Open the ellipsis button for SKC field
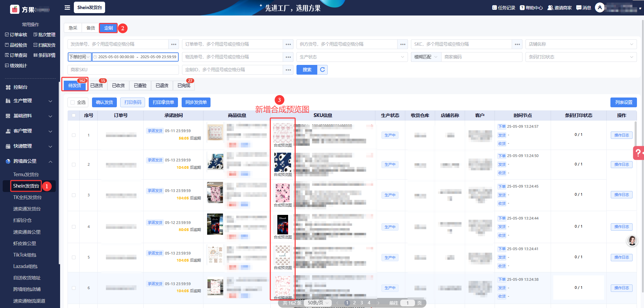 (x=517, y=44)
